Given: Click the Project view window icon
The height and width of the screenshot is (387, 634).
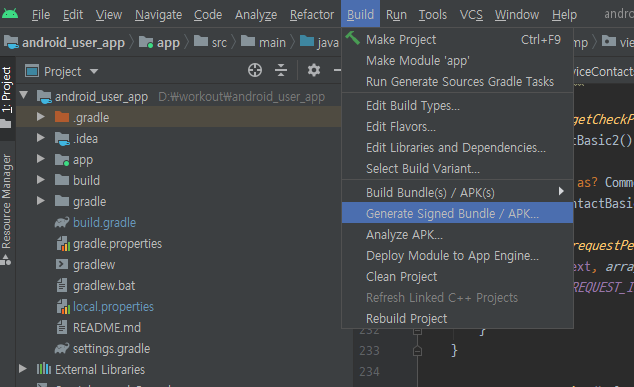Looking at the screenshot, I should tap(32, 71).
